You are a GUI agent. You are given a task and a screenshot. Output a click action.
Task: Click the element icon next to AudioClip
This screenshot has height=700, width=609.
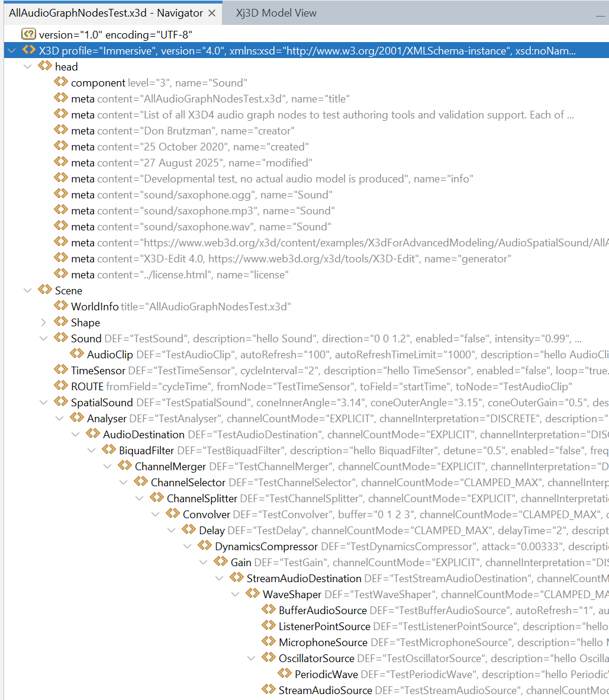(x=76, y=354)
